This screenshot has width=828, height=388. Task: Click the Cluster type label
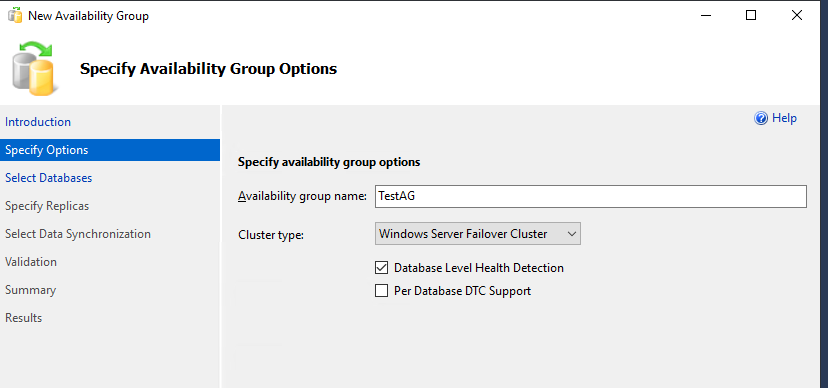pyautogui.click(x=271, y=234)
